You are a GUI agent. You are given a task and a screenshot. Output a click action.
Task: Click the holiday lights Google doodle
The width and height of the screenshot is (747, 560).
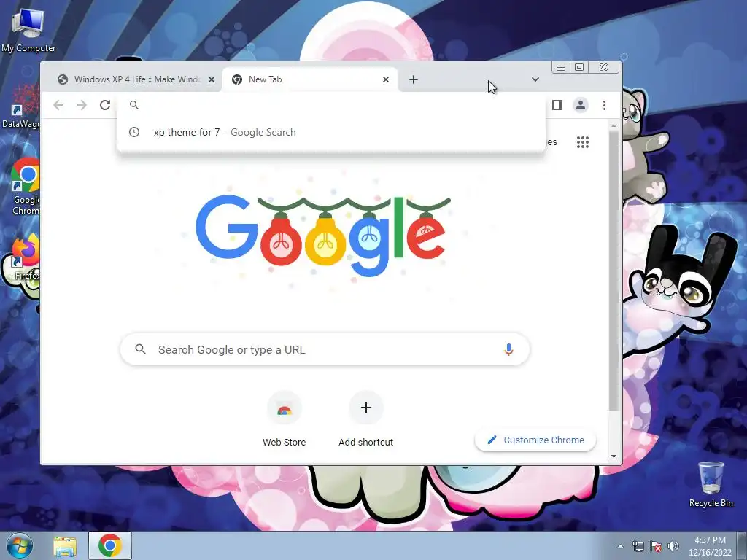[x=323, y=236]
